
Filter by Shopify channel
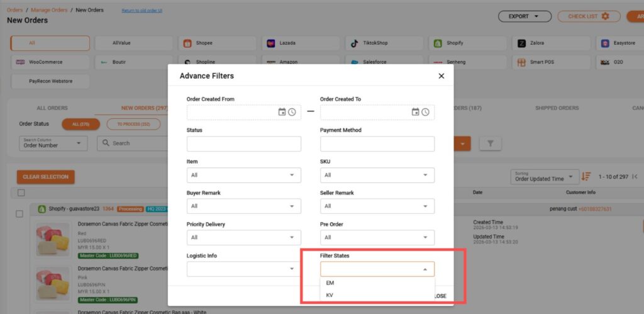468,43
